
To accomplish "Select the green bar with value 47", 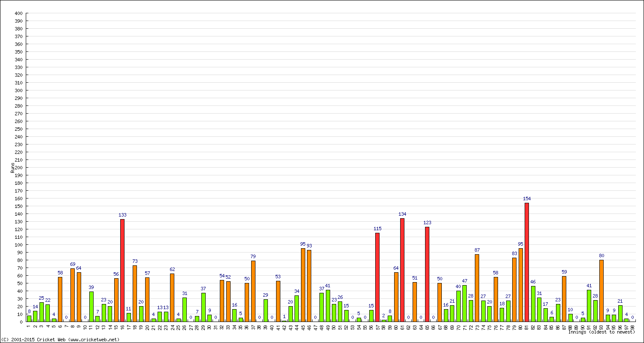I will pyautogui.click(x=465, y=304).
